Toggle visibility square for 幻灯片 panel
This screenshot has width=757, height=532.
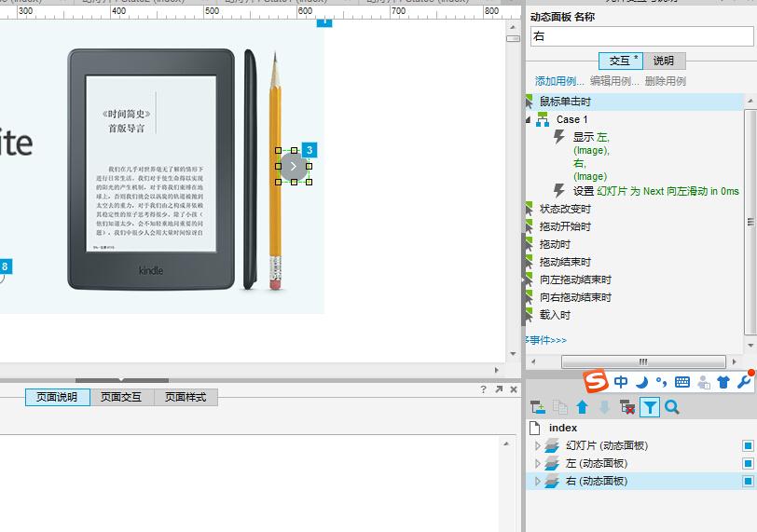pos(748,445)
